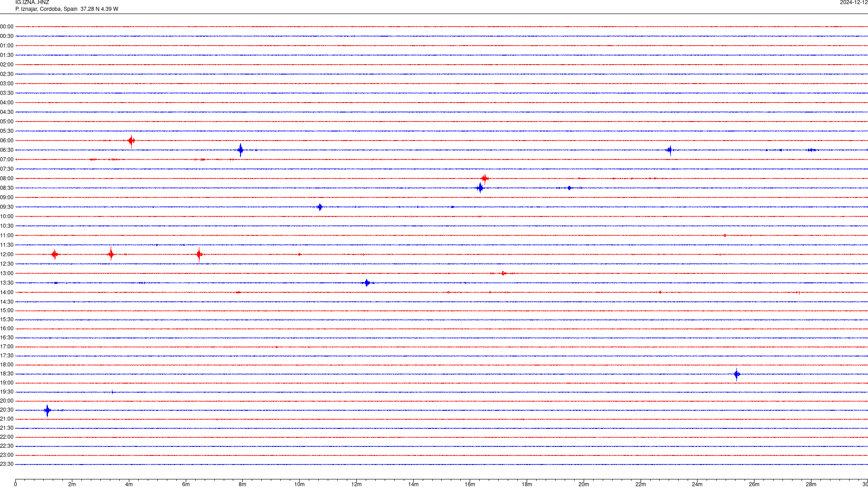Select the 20:30 row label
Image resolution: width=868 pixels, height=488 pixels.
click(7, 410)
